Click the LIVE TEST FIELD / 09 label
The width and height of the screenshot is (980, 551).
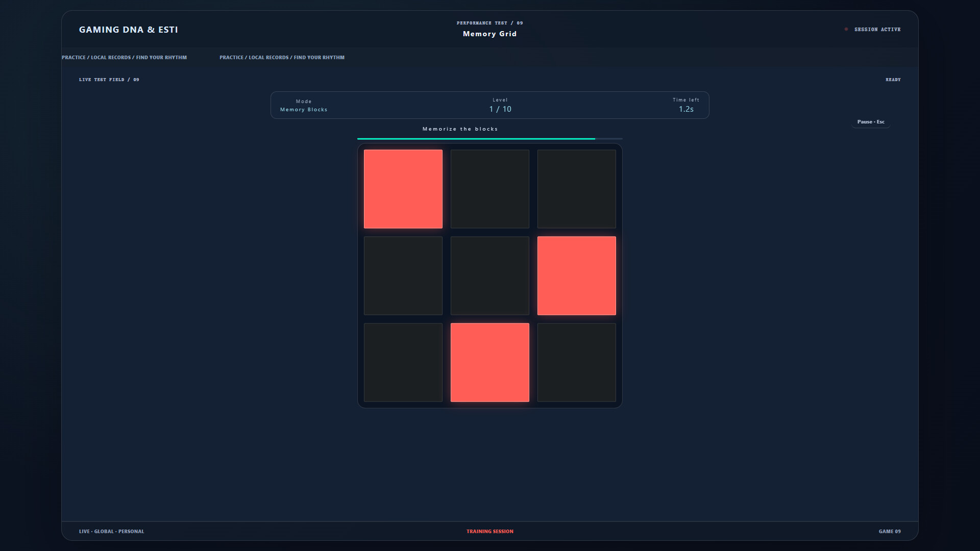point(109,80)
